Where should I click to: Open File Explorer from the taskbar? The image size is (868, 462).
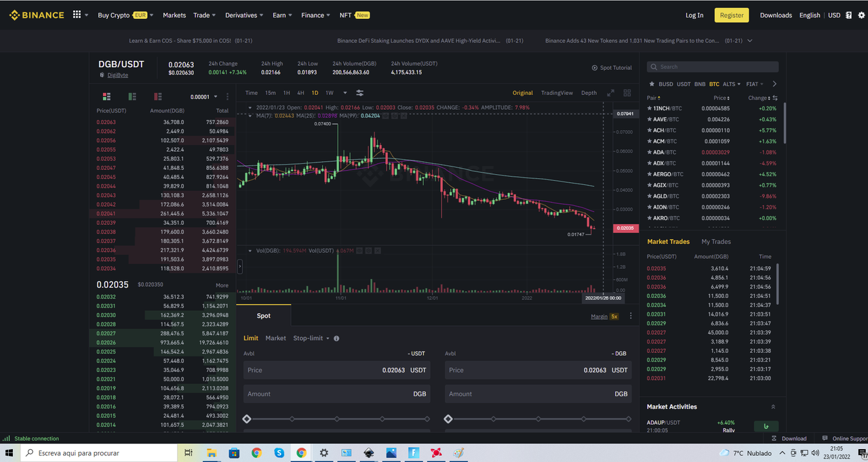click(x=211, y=453)
